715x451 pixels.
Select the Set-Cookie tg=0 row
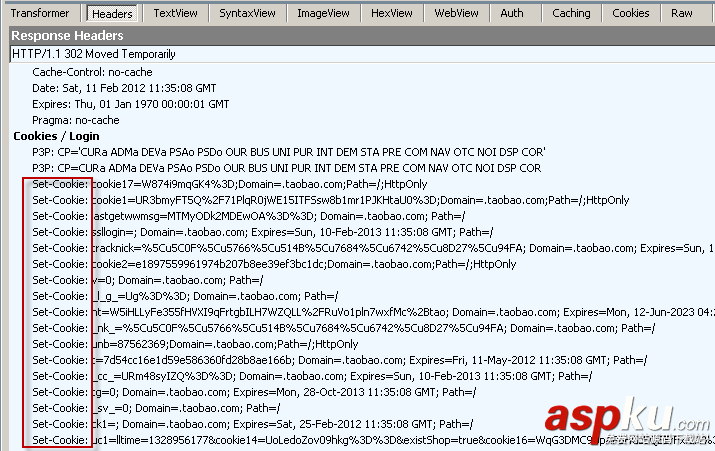coord(254,392)
